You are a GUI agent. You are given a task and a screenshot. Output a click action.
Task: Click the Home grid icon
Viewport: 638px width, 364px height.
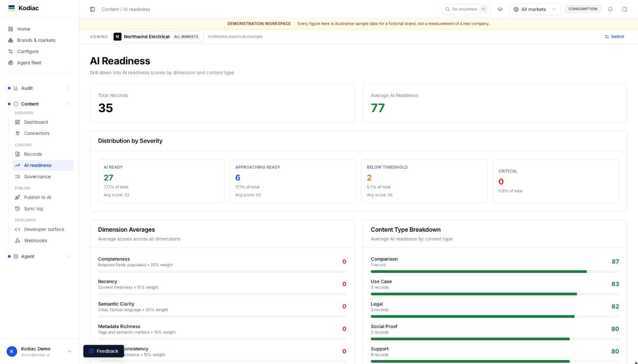[11, 29]
